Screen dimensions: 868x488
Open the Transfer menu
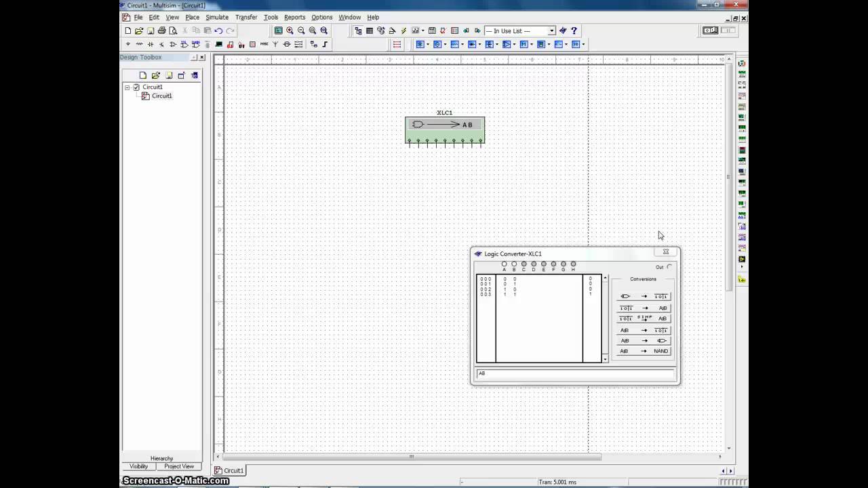(x=246, y=17)
